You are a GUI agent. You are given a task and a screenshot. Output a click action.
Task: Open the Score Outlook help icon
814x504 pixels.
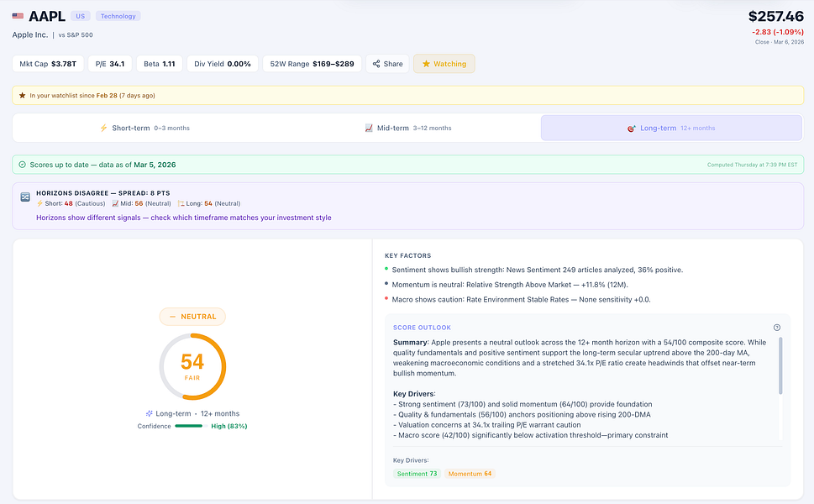pyautogui.click(x=777, y=328)
